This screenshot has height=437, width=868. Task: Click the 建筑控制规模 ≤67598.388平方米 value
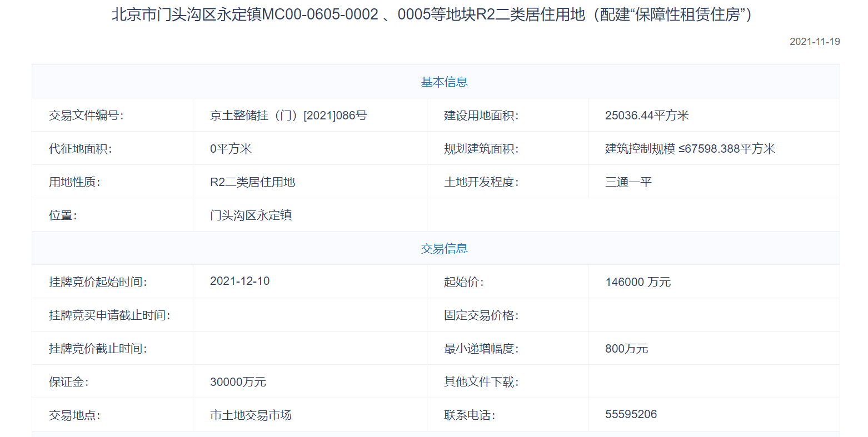point(690,149)
